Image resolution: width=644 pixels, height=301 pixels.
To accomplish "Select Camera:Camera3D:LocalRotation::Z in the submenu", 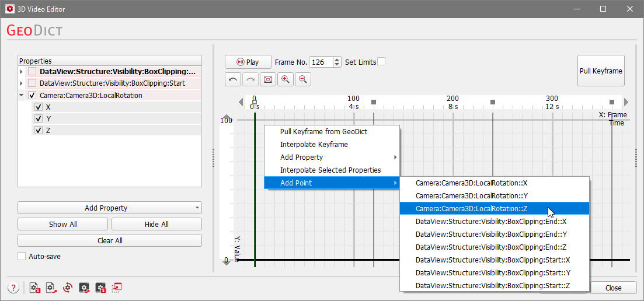I will coord(471,209).
